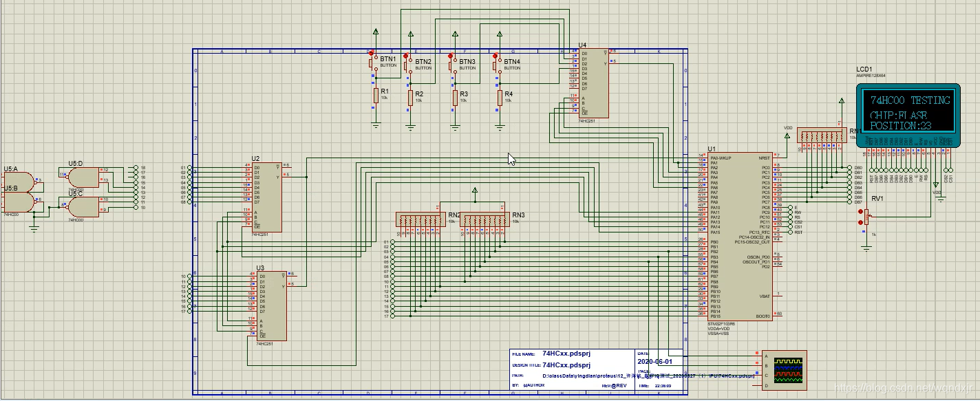Click terminal 18 right of U5:D
The image size is (980, 401).
(136, 168)
